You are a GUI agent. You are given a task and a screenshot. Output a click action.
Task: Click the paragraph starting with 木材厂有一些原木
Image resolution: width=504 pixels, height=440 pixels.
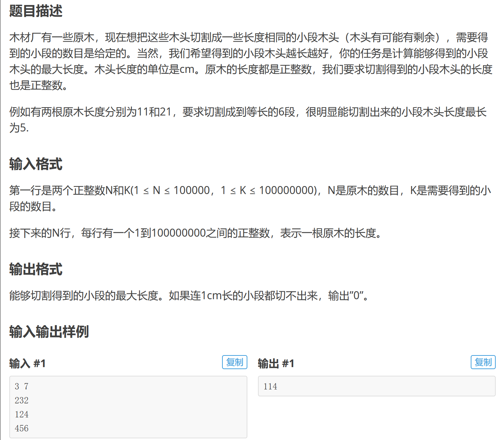coord(251,61)
